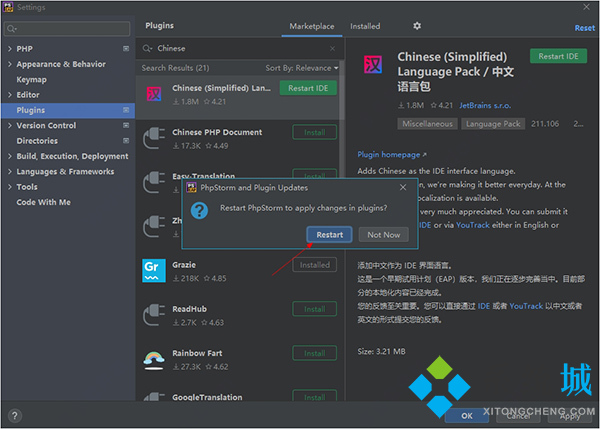Click the Search Results (21) label
Image resolution: width=600 pixels, height=429 pixels.
(175, 68)
